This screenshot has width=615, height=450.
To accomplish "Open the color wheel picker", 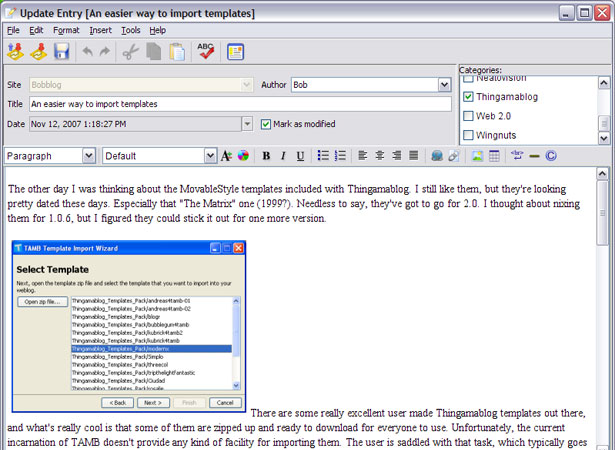I will click(243, 156).
